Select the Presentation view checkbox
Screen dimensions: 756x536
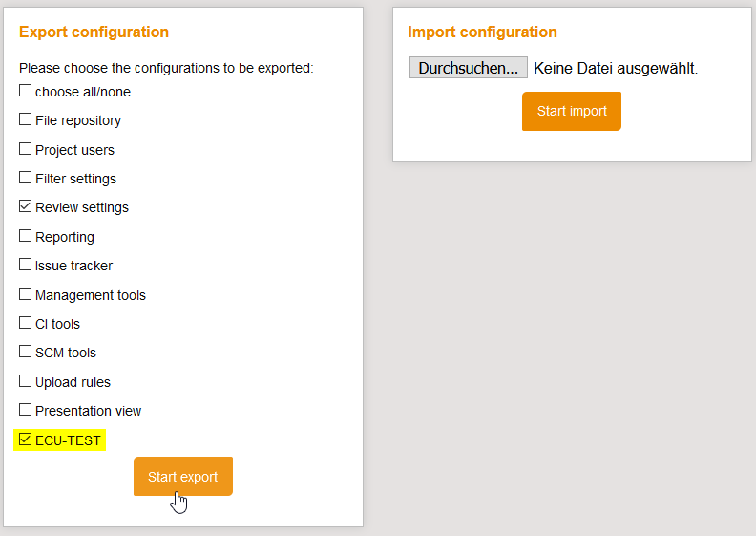[26, 410]
